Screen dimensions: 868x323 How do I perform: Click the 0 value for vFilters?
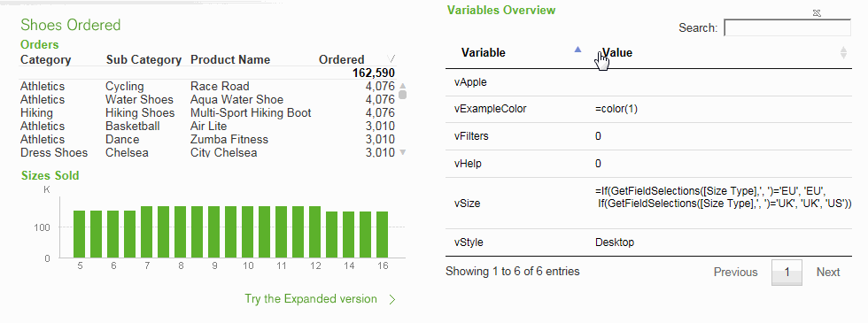(598, 136)
